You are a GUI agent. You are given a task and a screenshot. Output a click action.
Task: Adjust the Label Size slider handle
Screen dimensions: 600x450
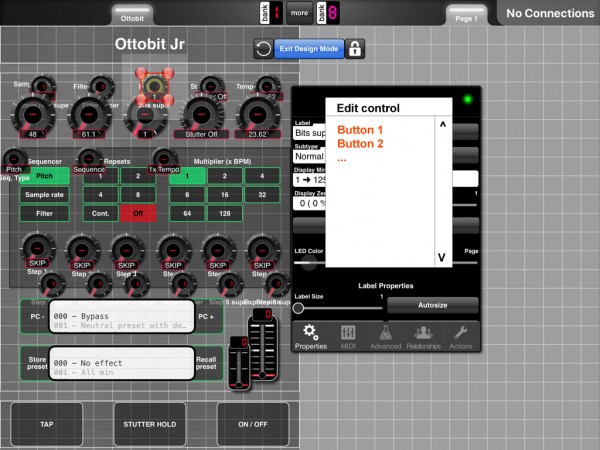point(298,308)
